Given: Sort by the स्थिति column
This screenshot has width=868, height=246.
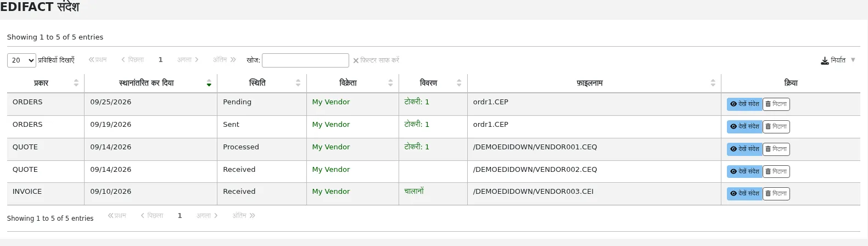Looking at the screenshot, I should [262, 83].
